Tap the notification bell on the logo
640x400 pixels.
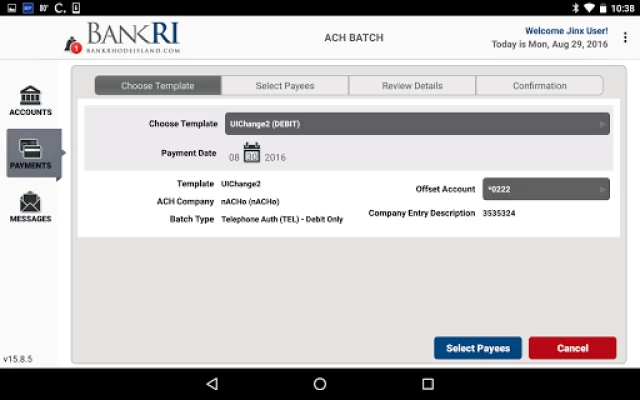(74, 46)
